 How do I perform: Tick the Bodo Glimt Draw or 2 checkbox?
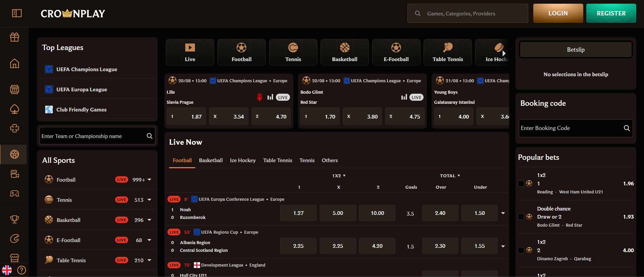point(521,217)
